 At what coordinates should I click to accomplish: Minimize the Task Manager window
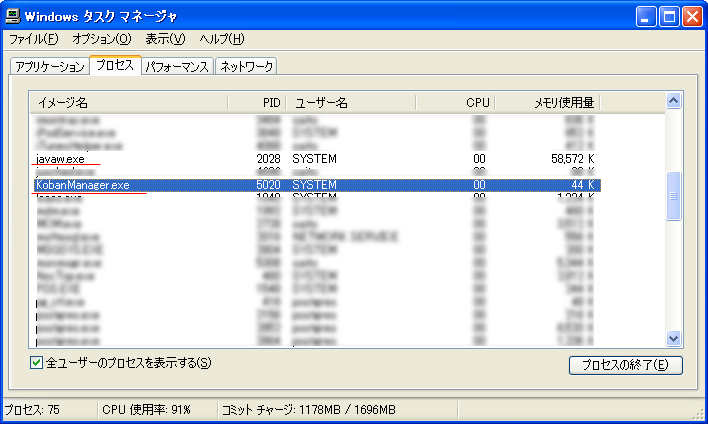coord(646,17)
